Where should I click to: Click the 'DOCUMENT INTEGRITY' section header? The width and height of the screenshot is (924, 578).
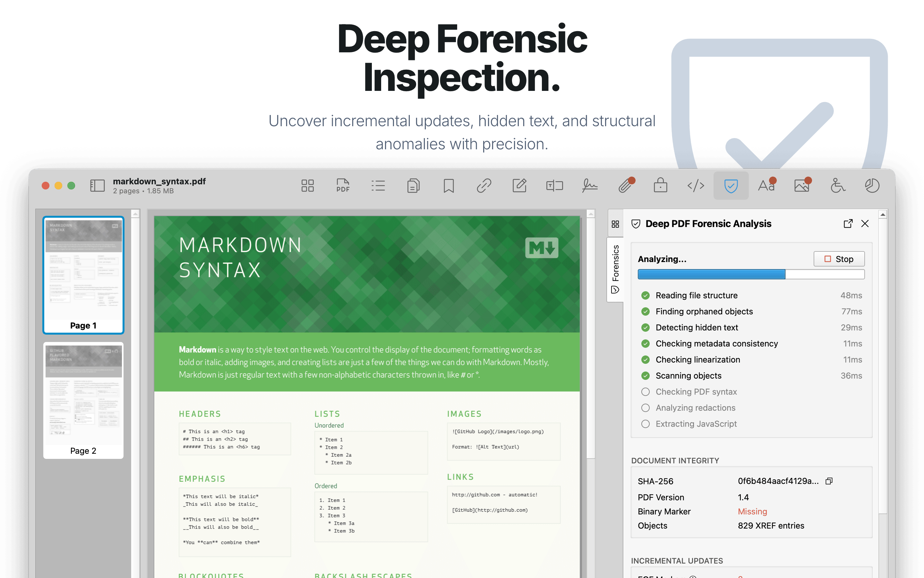point(675,460)
